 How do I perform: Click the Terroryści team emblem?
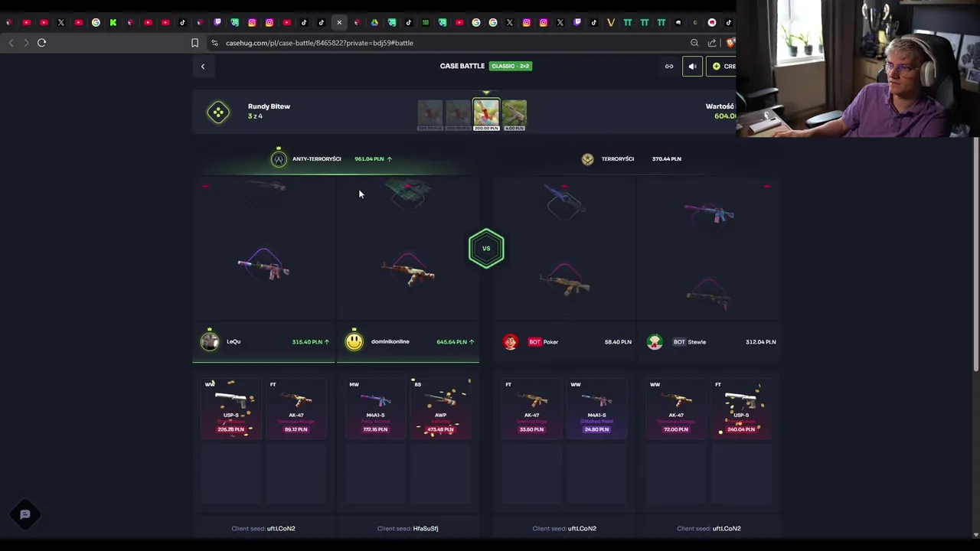pyautogui.click(x=587, y=159)
